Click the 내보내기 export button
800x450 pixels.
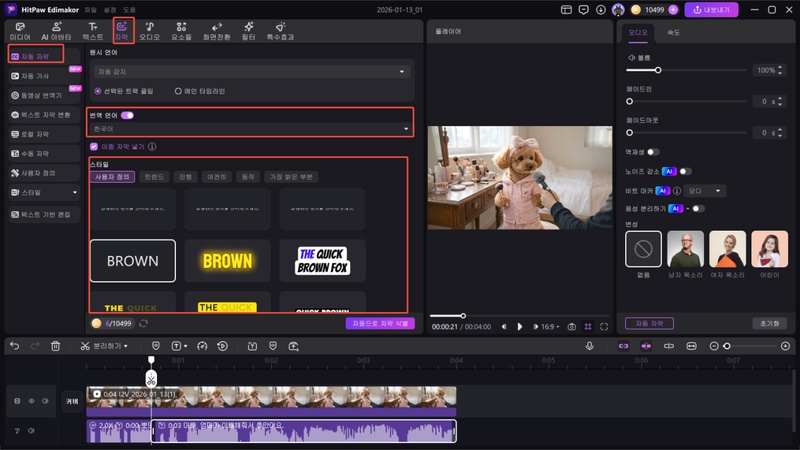pyautogui.click(x=711, y=10)
